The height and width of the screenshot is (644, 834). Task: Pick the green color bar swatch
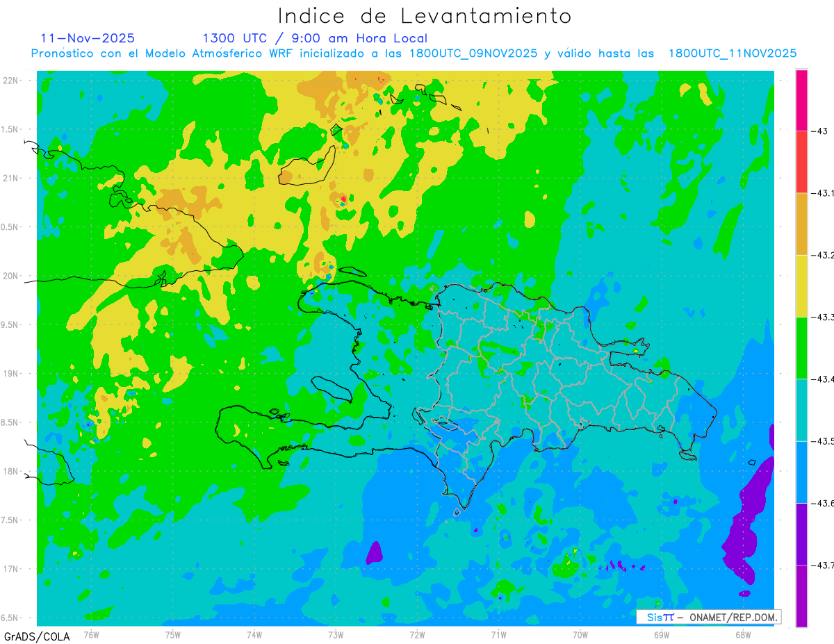click(801, 347)
